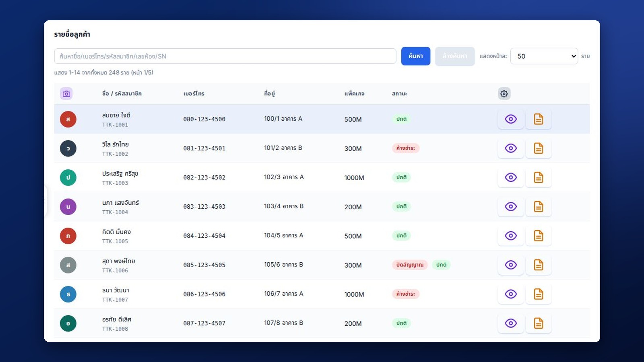
Task: Click blue avatar for TTK-1007
Action: pos(68,294)
